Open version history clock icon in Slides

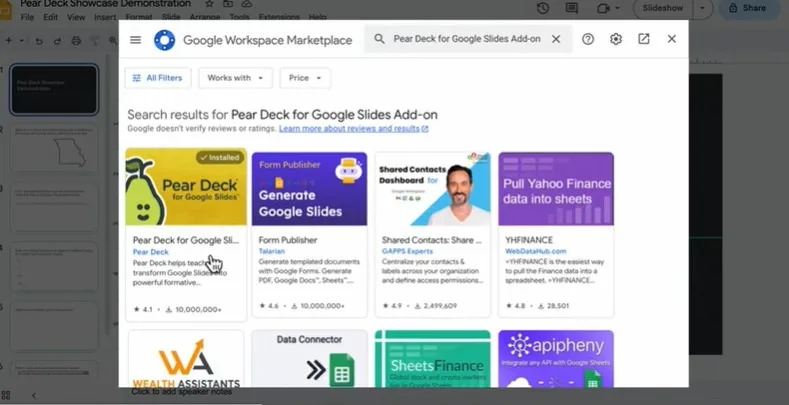[542, 8]
